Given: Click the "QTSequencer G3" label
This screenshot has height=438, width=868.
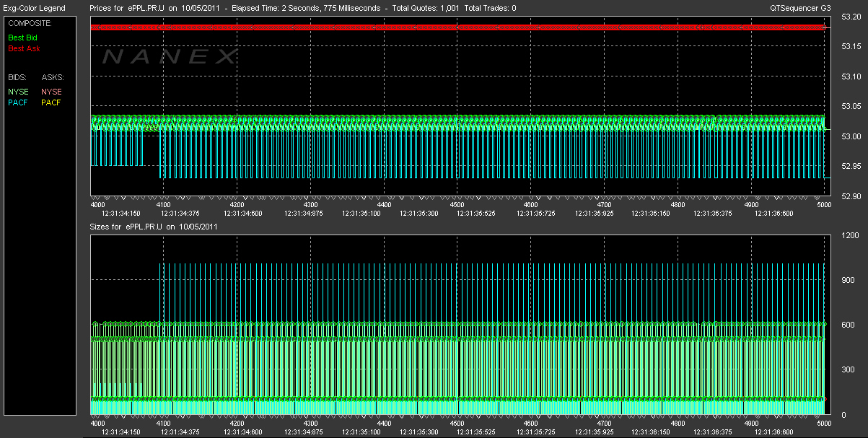Looking at the screenshot, I should (799, 9).
